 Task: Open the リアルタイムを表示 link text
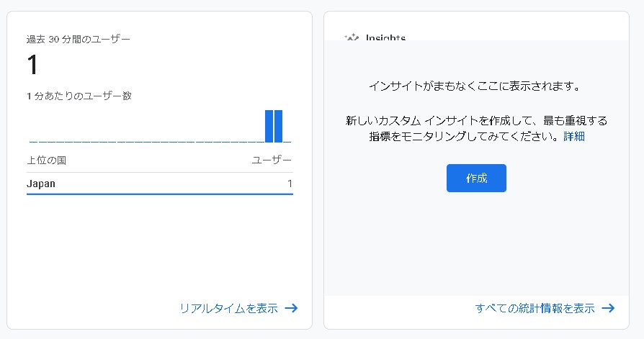228,308
